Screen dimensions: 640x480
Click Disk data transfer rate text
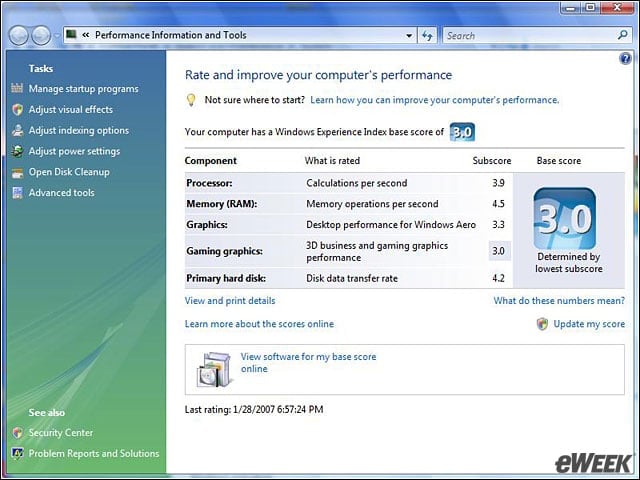pyautogui.click(x=352, y=278)
